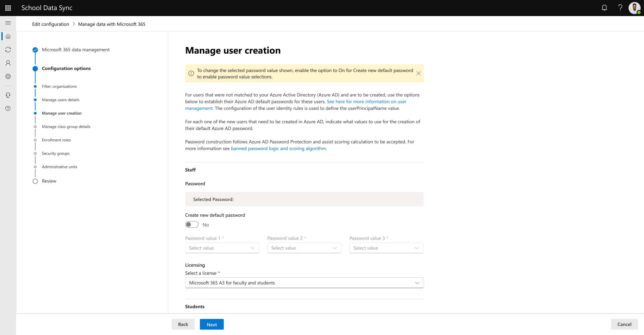The height and width of the screenshot is (335, 644).
Task: Select the Configuration options step
Action: pos(66,68)
